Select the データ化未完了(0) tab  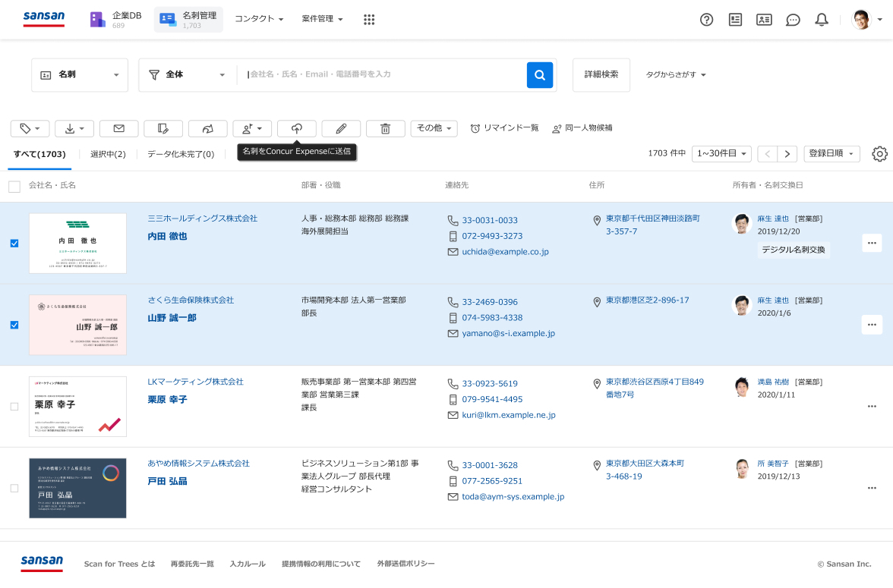pyautogui.click(x=181, y=154)
